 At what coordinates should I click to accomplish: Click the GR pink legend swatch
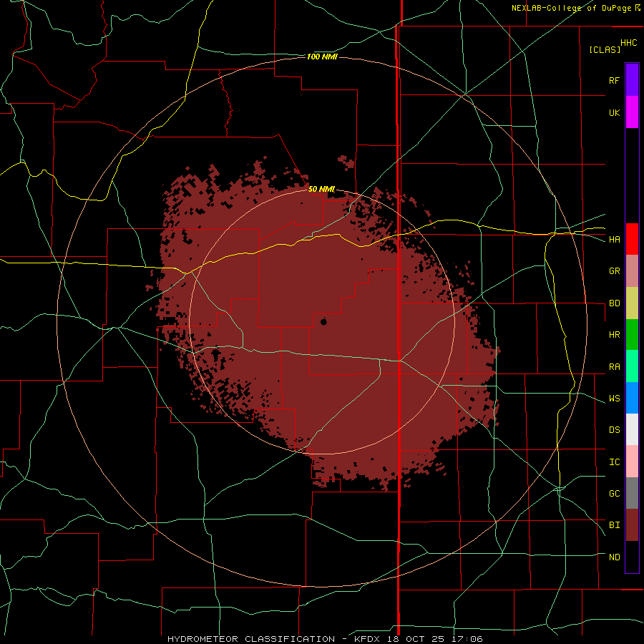[x=632, y=271]
